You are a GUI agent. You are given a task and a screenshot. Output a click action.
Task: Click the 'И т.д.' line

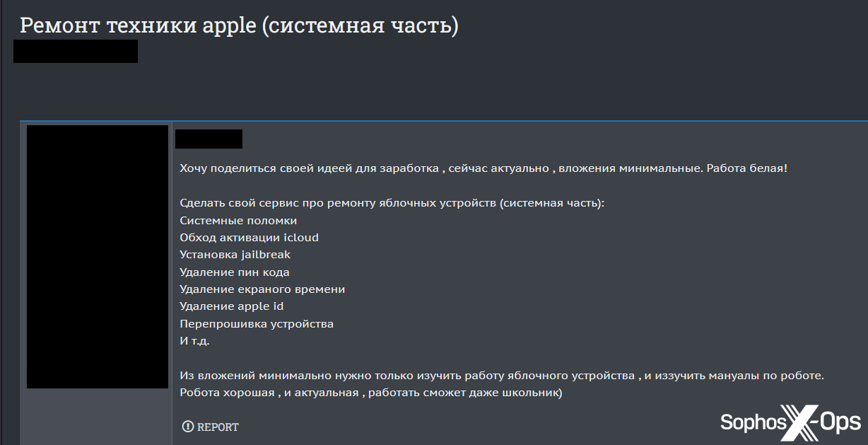tap(195, 341)
